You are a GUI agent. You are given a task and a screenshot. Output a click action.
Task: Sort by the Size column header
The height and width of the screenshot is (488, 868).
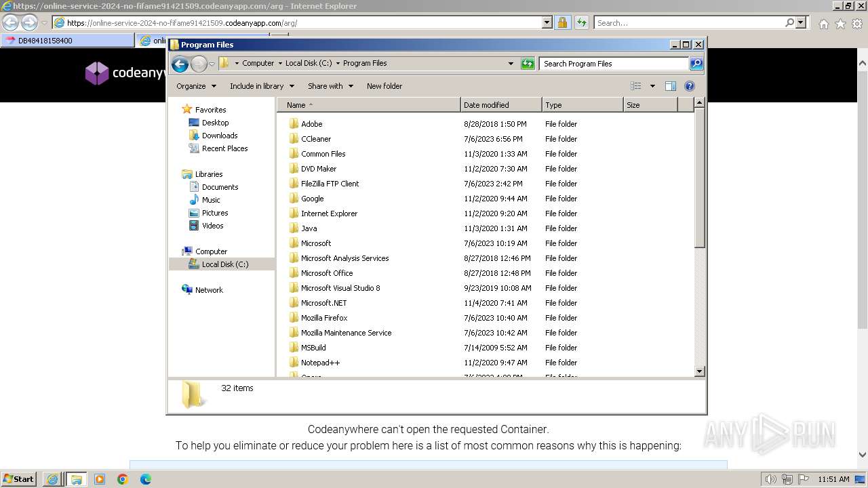point(650,105)
